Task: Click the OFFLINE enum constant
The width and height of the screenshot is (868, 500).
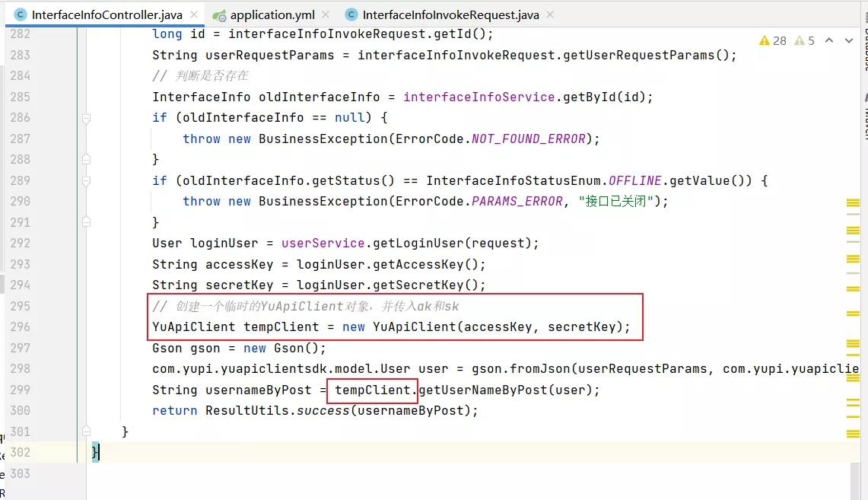Action: point(634,180)
